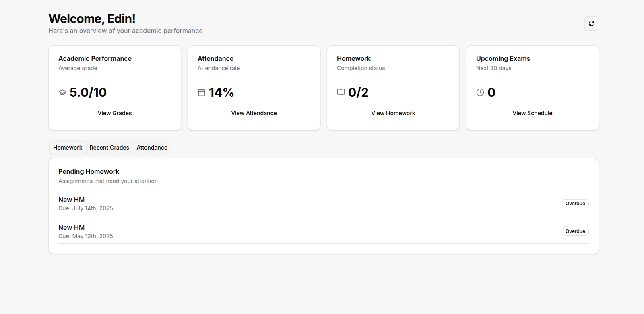Click the open book icon beside 0/2
Image resolution: width=644 pixels, height=314 pixels.
pos(341,92)
